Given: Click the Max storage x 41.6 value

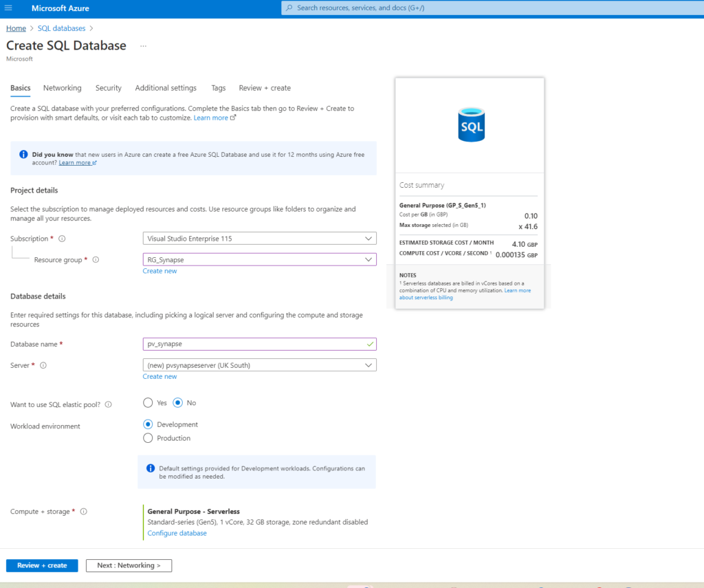Looking at the screenshot, I should [527, 226].
